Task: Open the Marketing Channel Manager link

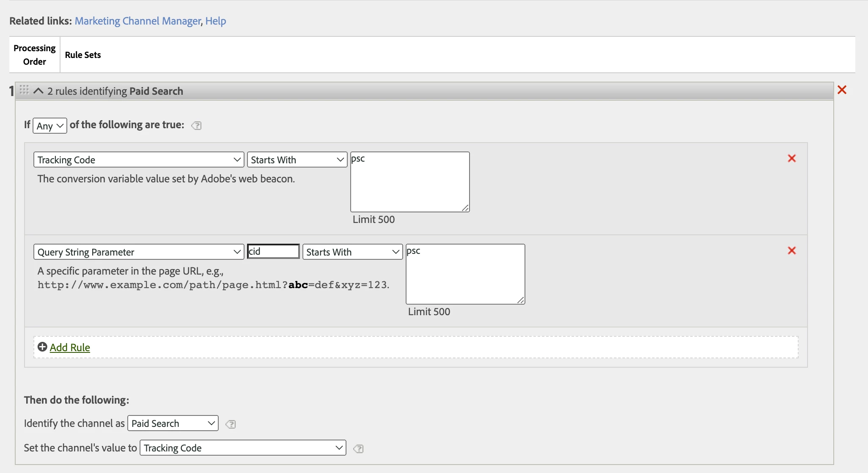Action: (138, 21)
